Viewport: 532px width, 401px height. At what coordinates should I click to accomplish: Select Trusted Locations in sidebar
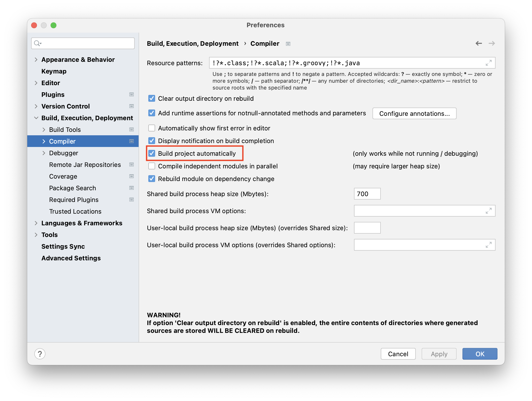[x=75, y=211]
